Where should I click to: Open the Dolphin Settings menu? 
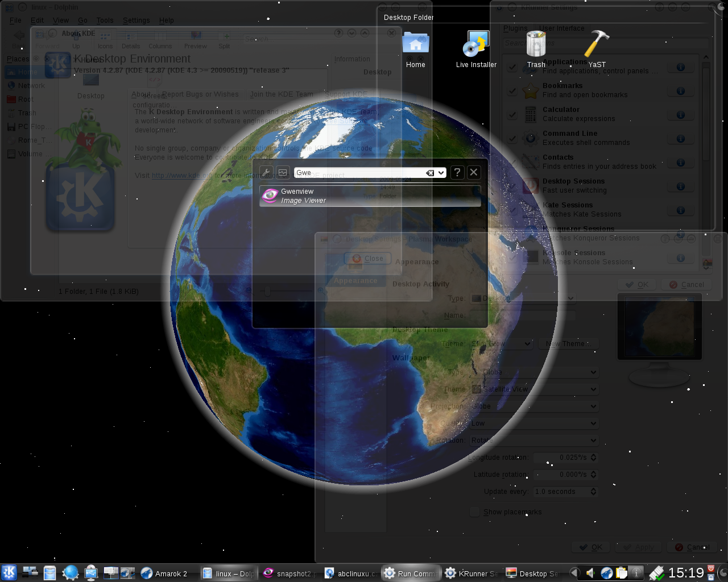136,20
